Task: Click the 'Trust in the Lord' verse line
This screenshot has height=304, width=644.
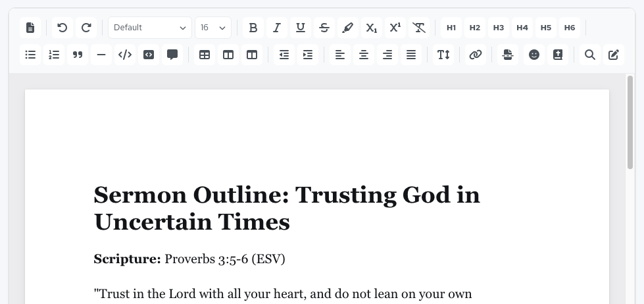Action: click(x=283, y=294)
